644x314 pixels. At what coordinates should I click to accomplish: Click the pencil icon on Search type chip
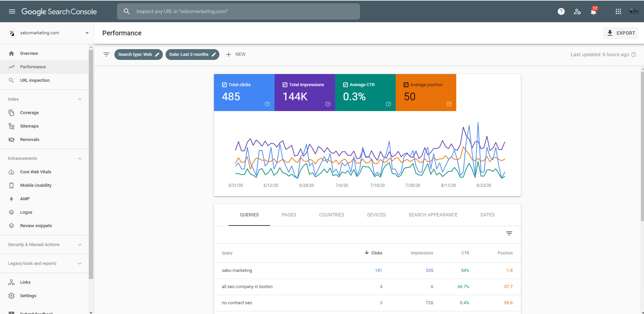click(157, 55)
